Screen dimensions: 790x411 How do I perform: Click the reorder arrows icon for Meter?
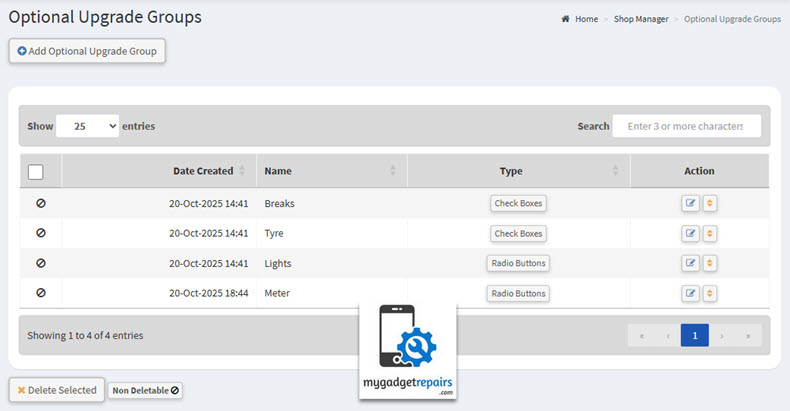[710, 294]
